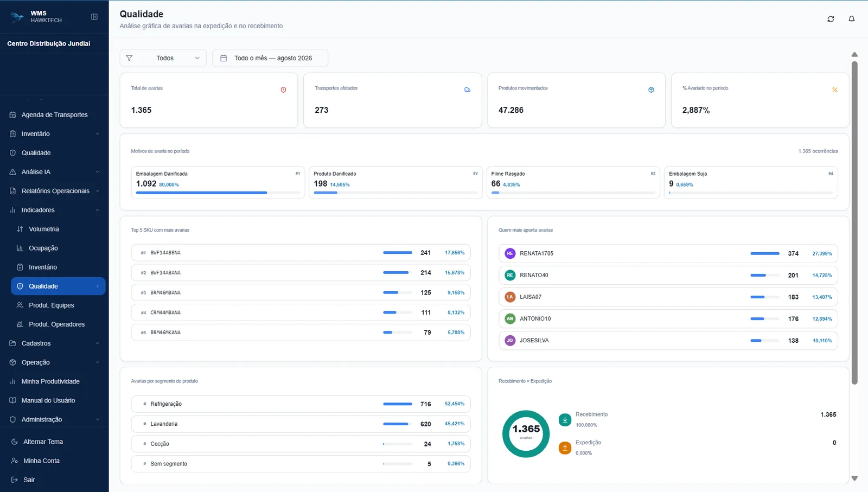This screenshot has width=868, height=492.
Task: Click the Refrigeração progress bar
Action: (x=398, y=404)
